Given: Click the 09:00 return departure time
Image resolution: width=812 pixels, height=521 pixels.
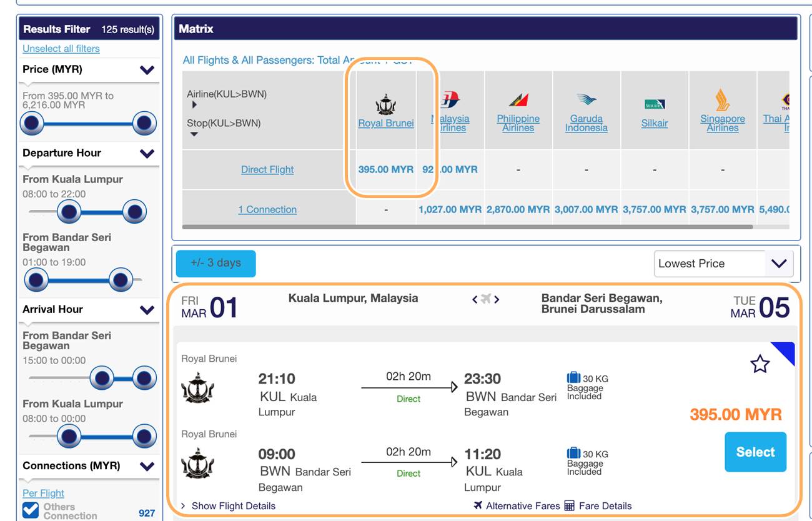Looking at the screenshot, I should [277, 454].
